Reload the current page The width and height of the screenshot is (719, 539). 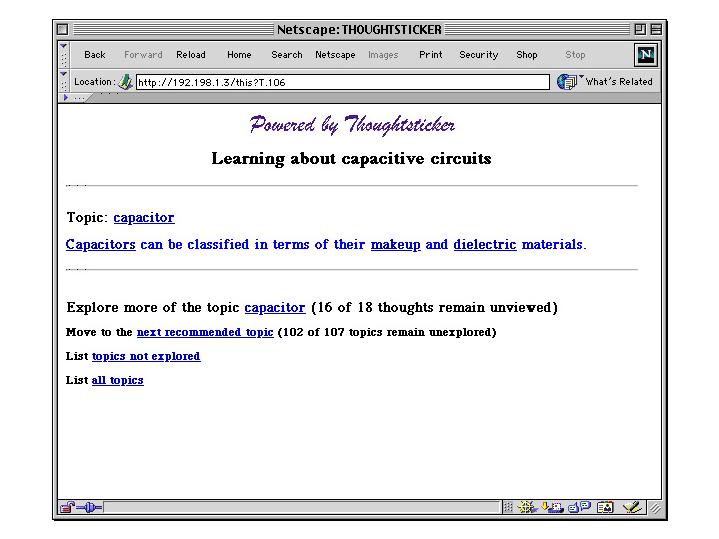(x=191, y=55)
